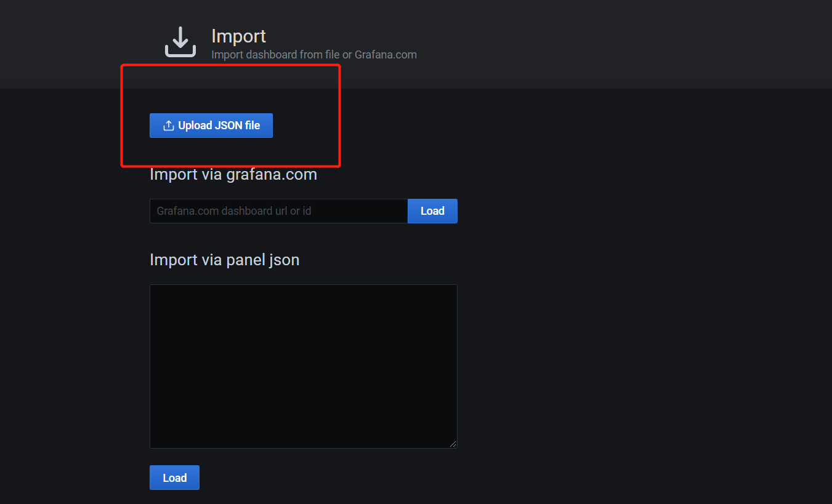832x504 pixels.
Task: Click the 'Import' page title text
Action: point(238,36)
